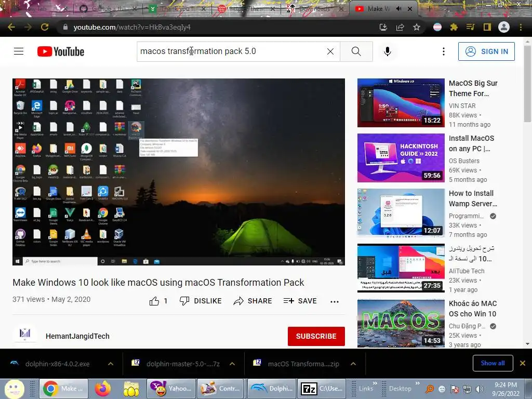This screenshot has width=532, height=399.
Task: Open Hackintosh Guide 2022 video thumbnail
Action: click(x=401, y=158)
